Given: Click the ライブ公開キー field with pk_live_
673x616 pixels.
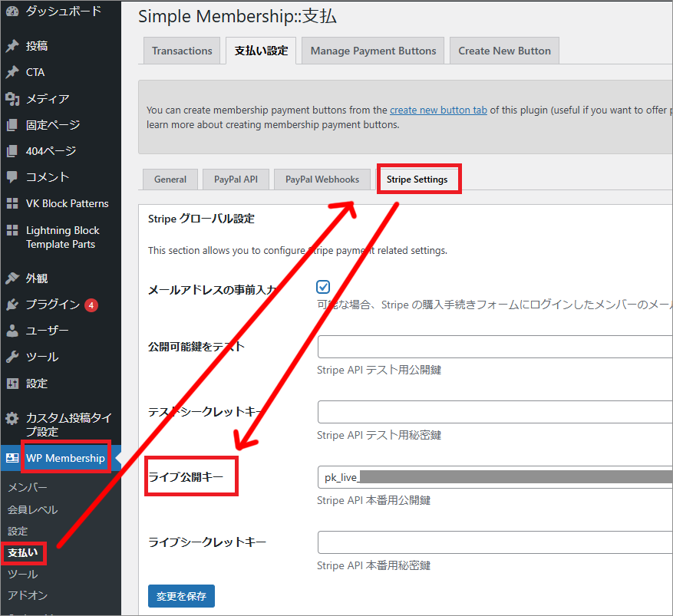Looking at the screenshot, I should [495, 477].
